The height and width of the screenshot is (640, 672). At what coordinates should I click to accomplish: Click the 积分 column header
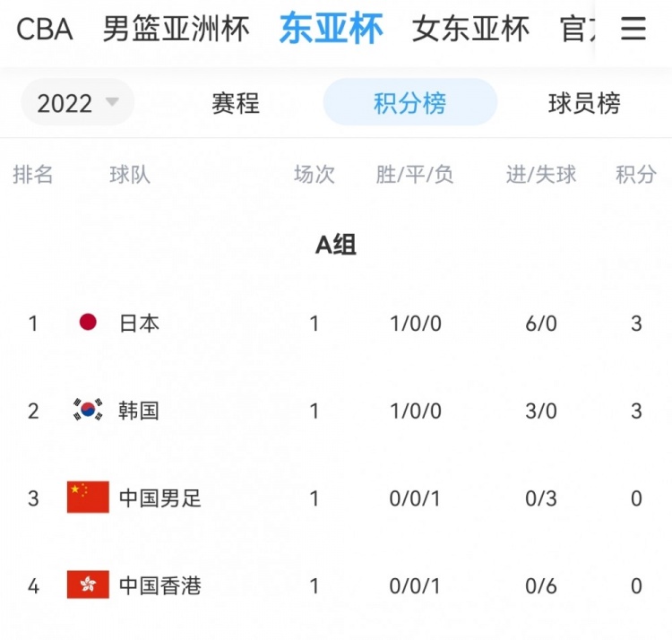(x=636, y=175)
